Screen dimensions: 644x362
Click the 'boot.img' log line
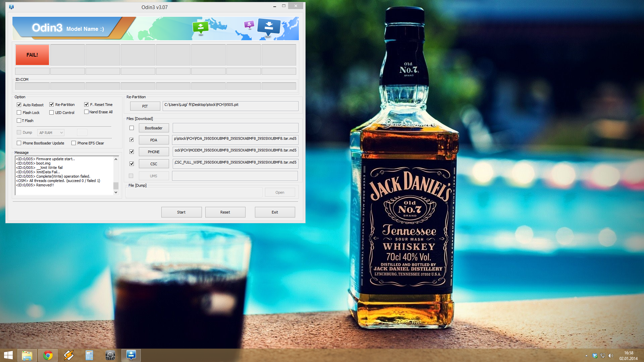[33, 163]
